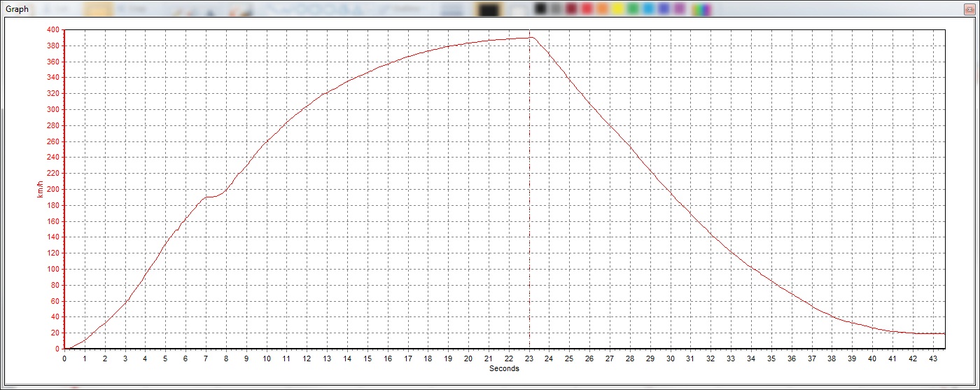Choose the dark blue color swatch
This screenshot has width=980, height=390.
coord(664,9)
